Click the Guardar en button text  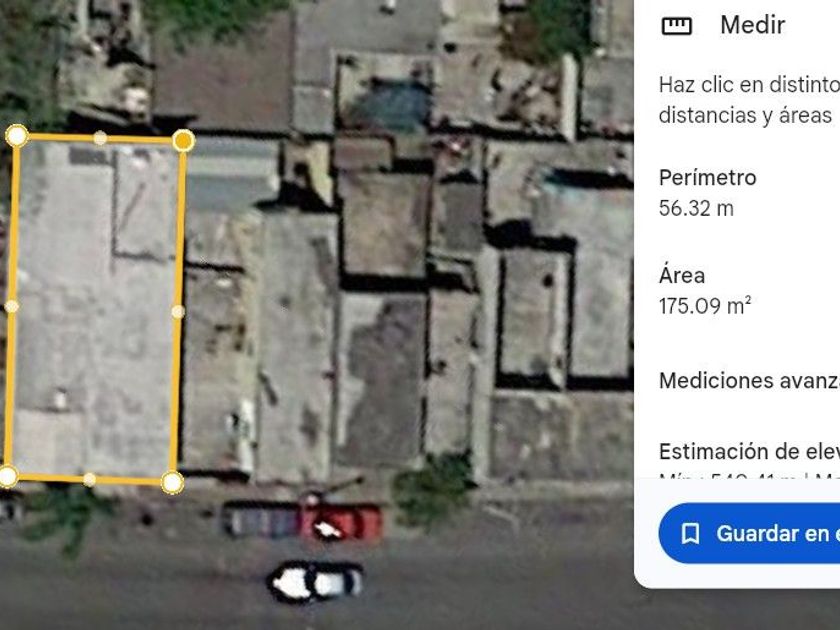[778, 534]
